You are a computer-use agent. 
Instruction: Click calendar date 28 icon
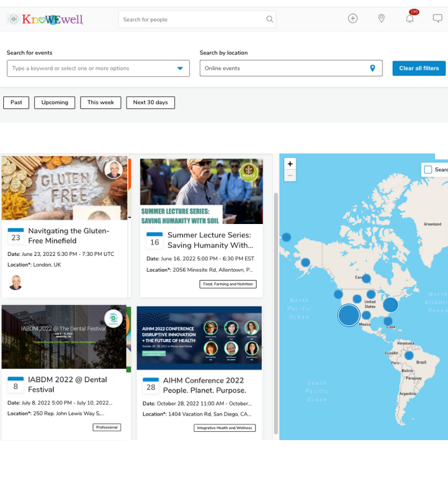(x=151, y=386)
